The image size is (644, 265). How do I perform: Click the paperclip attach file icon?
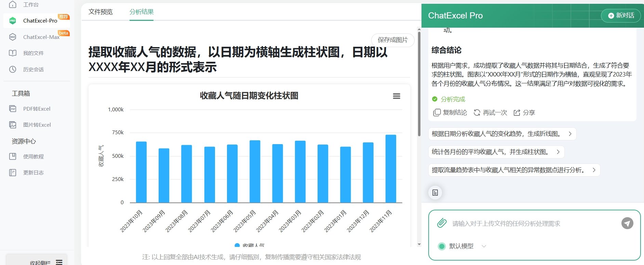point(442,223)
